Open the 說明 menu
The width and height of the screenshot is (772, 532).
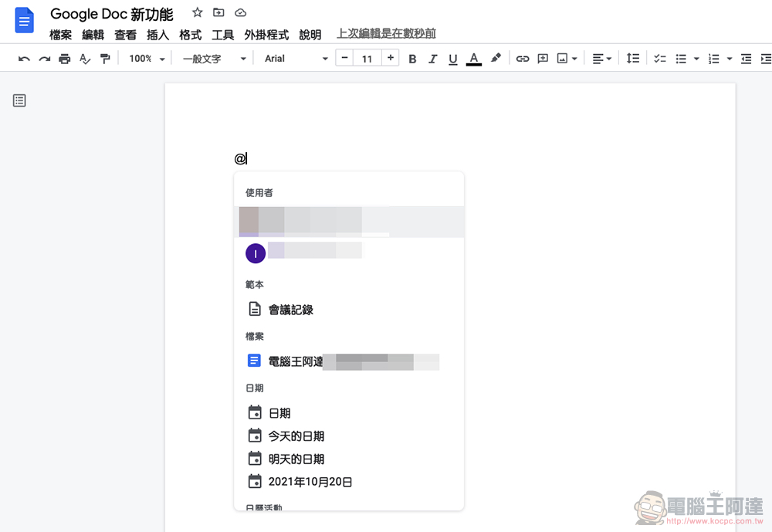pos(310,35)
